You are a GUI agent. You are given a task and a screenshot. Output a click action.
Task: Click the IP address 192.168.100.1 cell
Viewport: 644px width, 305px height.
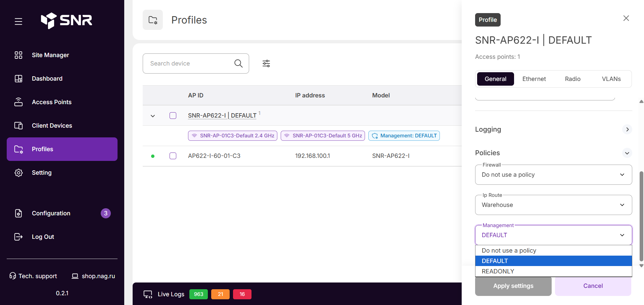tap(313, 156)
